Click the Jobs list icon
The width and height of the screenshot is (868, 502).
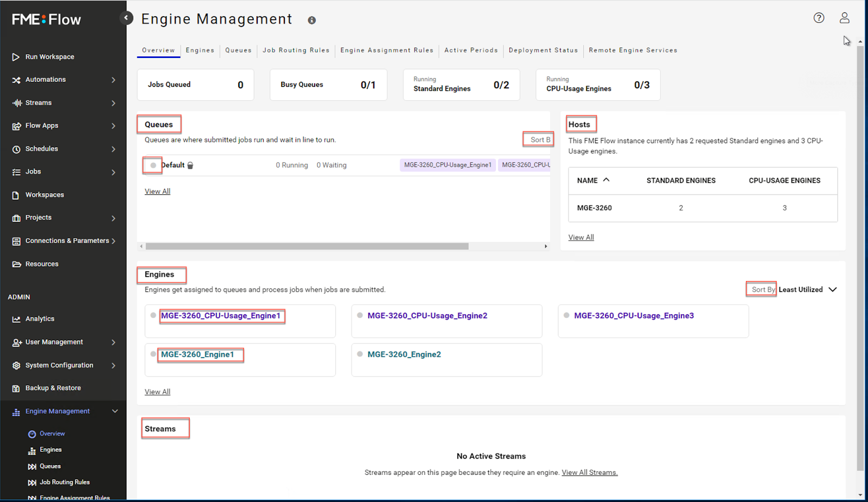(x=16, y=172)
